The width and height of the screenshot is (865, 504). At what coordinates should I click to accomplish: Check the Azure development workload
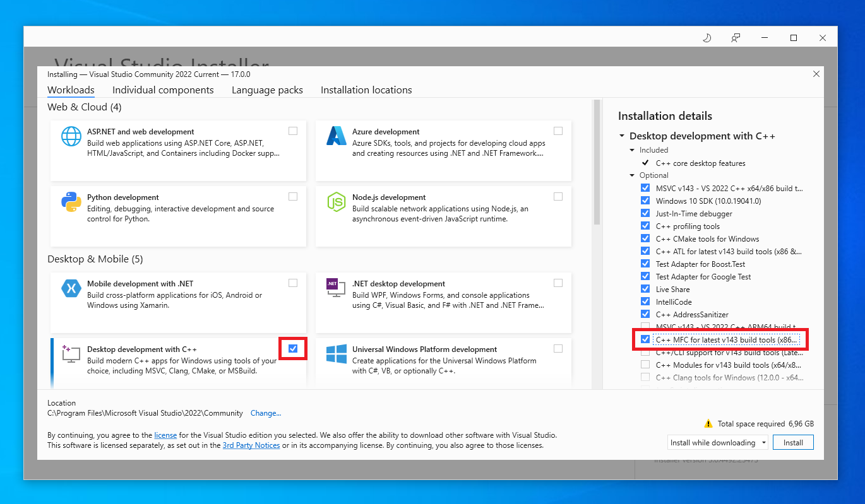coord(558,131)
